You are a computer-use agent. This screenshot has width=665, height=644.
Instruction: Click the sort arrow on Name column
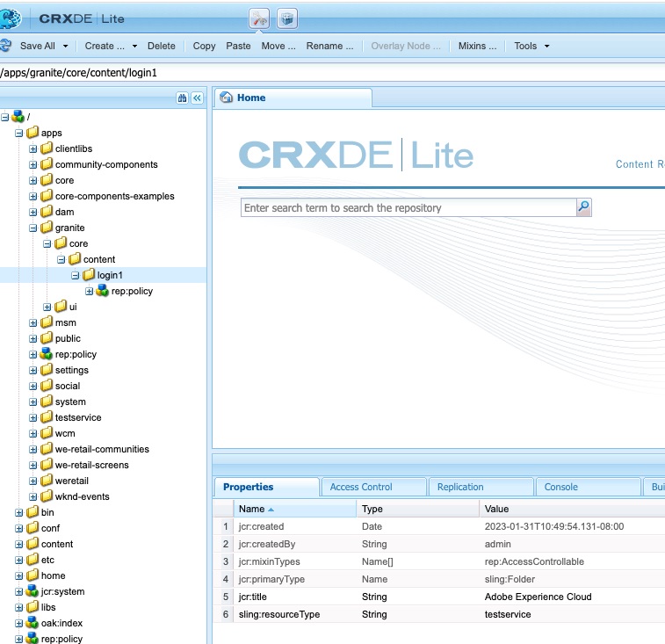coord(271,509)
